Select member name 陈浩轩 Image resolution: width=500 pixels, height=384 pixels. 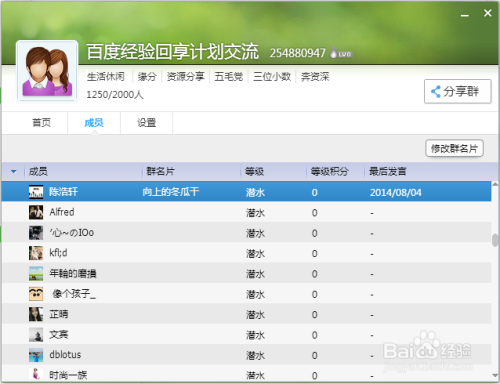coord(63,192)
